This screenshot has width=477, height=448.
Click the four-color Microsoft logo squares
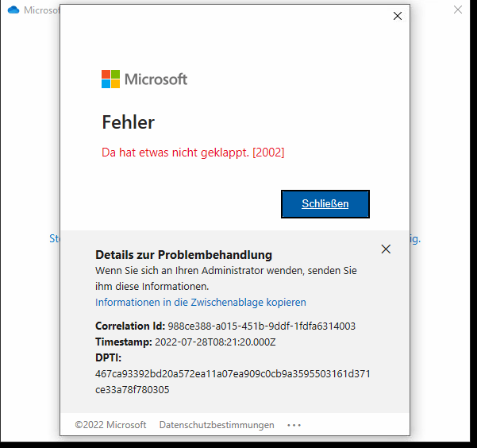tap(110, 79)
